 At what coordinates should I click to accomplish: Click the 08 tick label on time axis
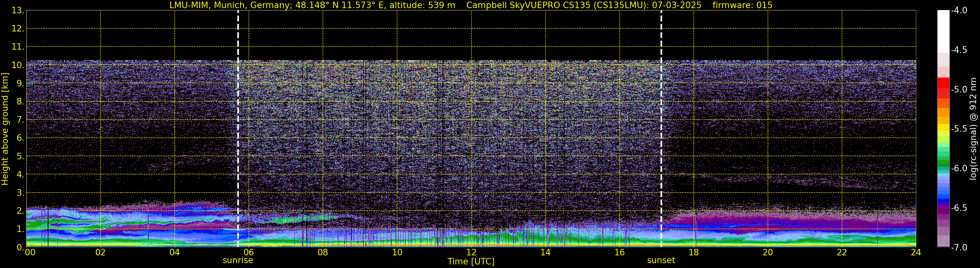323,252
